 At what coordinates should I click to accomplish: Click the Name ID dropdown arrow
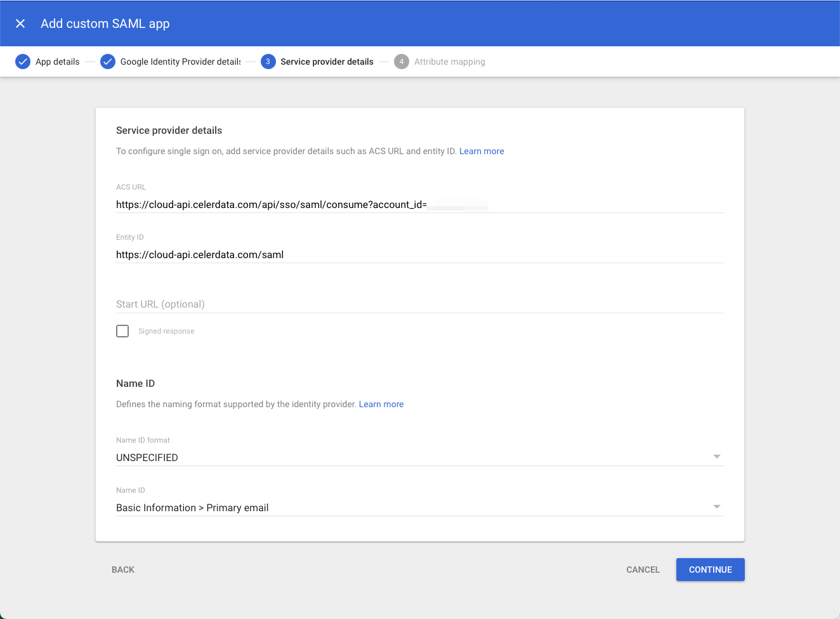click(716, 506)
